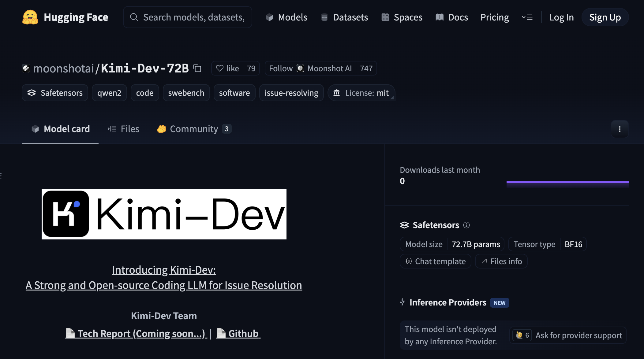Switch to the Files tab

[x=123, y=129]
